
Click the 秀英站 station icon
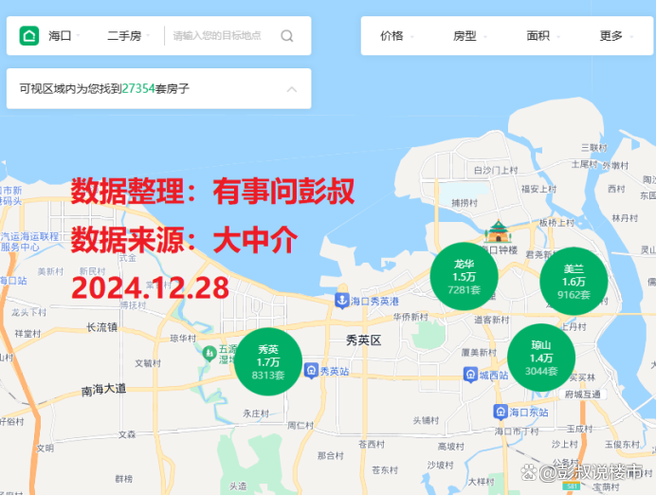(311, 371)
